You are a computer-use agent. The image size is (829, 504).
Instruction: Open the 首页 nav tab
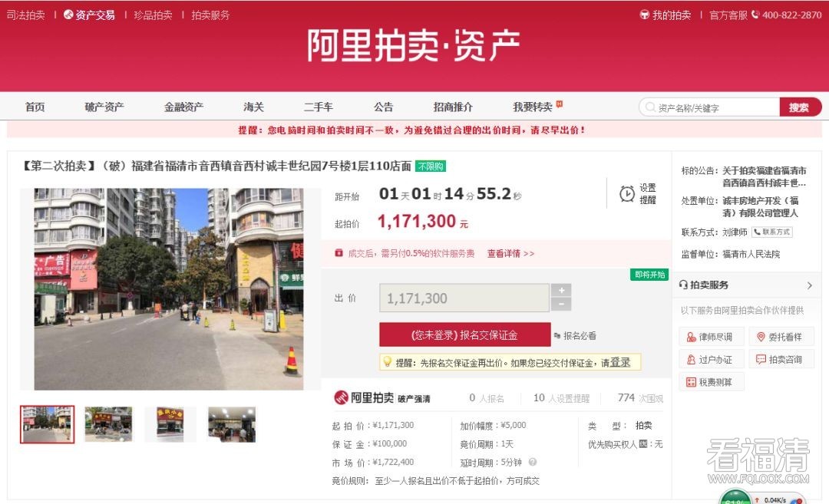35,107
